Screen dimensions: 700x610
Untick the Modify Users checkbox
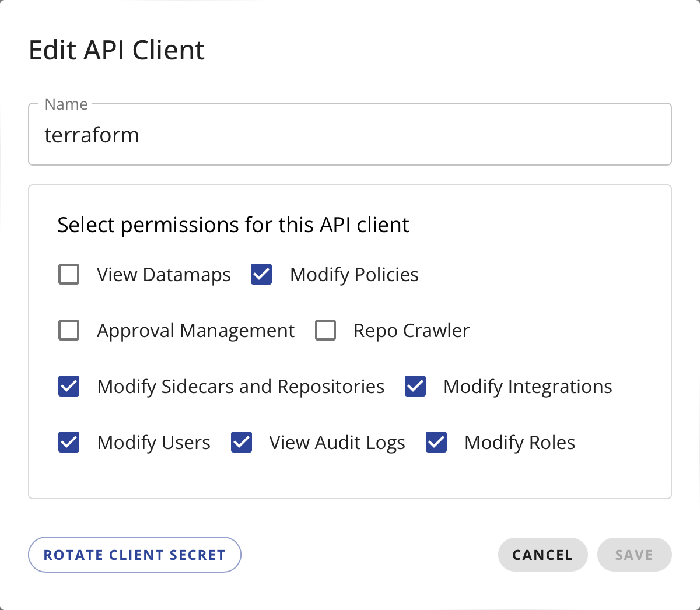[x=69, y=442]
